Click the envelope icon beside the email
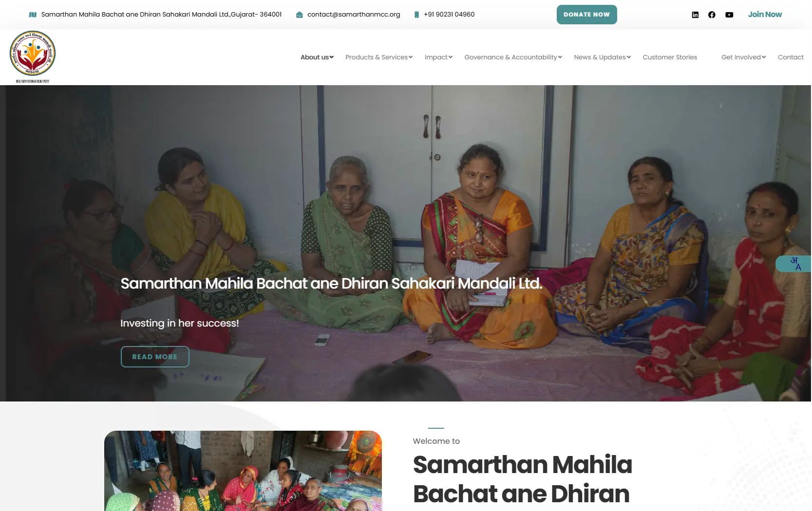This screenshot has height=511, width=812. point(300,15)
